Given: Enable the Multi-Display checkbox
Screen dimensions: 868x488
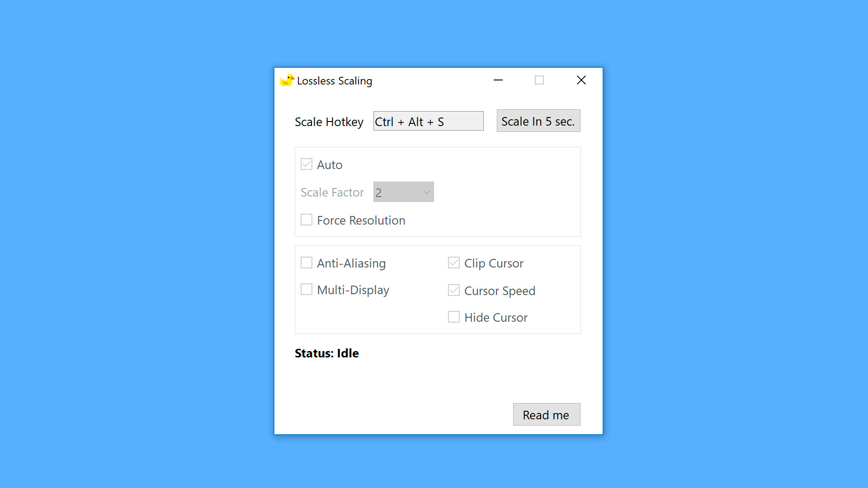Looking at the screenshot, I should (x=307, y=290).
